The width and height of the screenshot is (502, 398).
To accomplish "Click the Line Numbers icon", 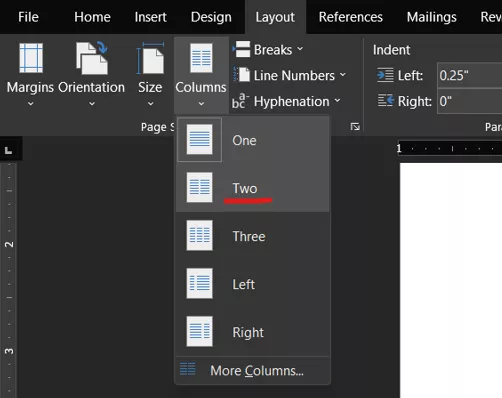I will (x=241, y=74).
